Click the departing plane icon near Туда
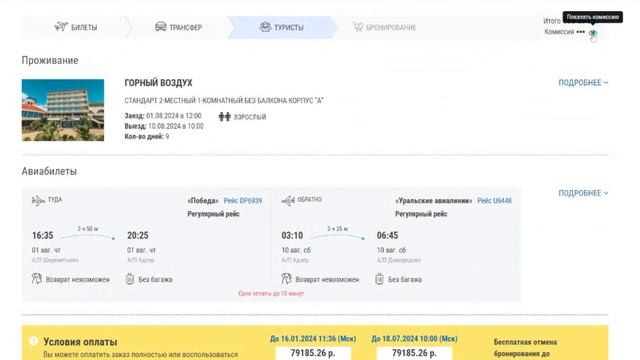Viewport: 640px width, 360px height. tap(38, 200)
